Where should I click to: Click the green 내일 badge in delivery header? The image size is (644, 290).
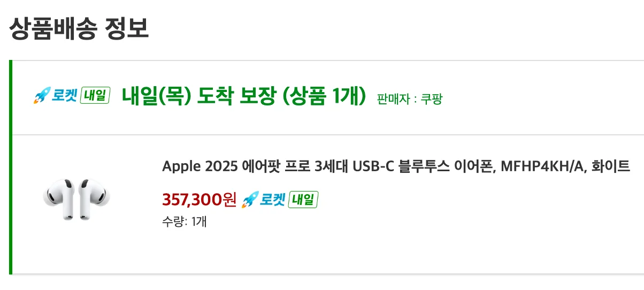(95, 96)
